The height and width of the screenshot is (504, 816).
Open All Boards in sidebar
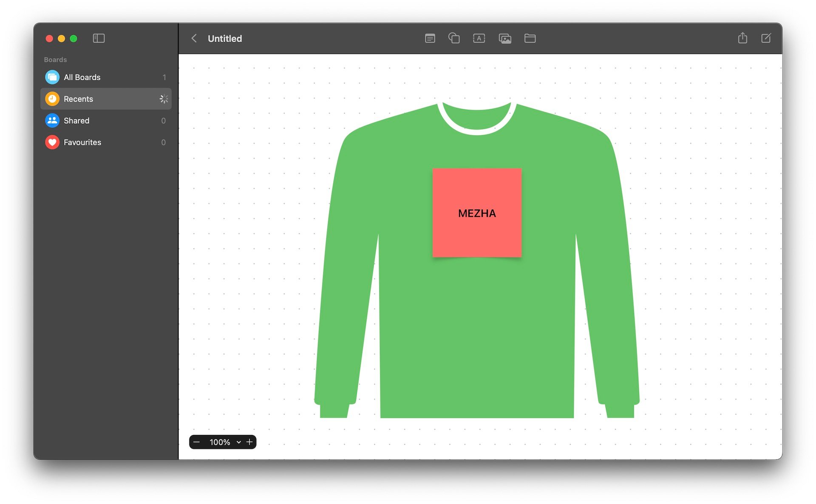106,77
